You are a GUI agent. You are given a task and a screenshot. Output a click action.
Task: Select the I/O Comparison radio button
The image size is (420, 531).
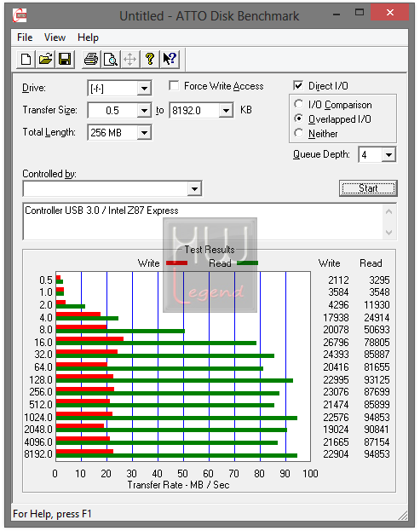(x=298, y=104)
